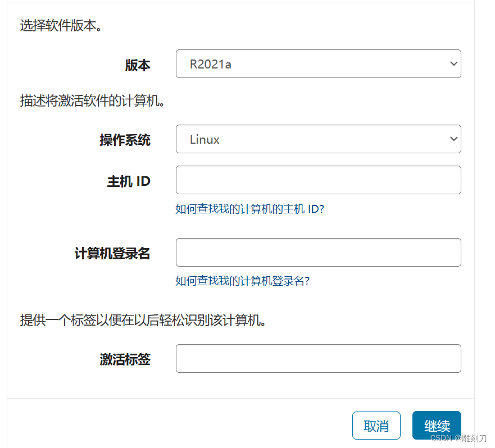Click the 继续 continue button
The image size is (495, 448).
coord(437,426)
